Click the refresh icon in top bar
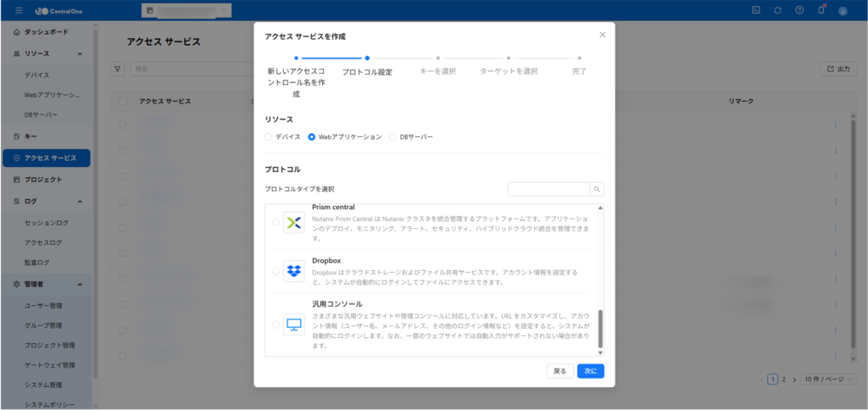 (778, 10)
